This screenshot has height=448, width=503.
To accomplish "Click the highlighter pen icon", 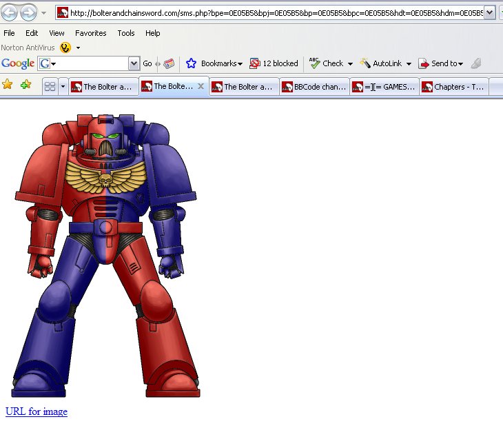I will click(x=476, y=63).
